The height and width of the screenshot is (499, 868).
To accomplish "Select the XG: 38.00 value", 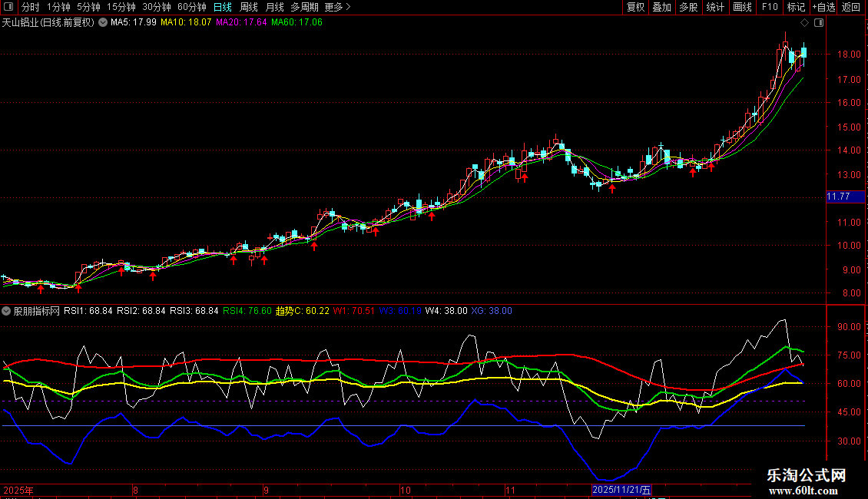I will pyautogui.click(x=492, y=311).
